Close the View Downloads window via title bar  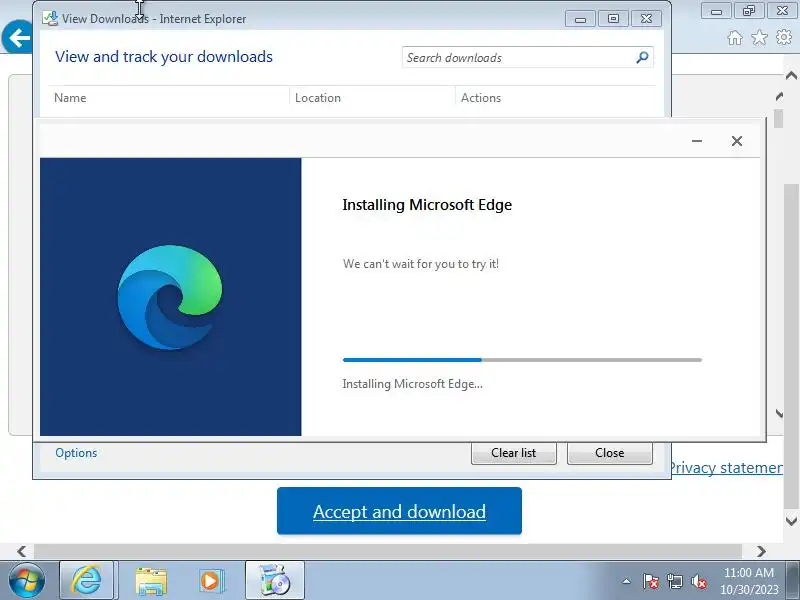coord(646,19)
